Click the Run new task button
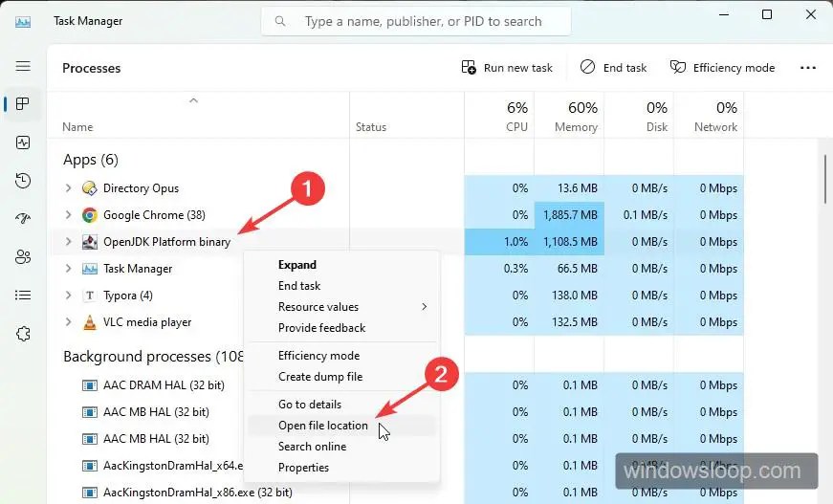The height and width of the screenshot is (504, 833). 507,68
